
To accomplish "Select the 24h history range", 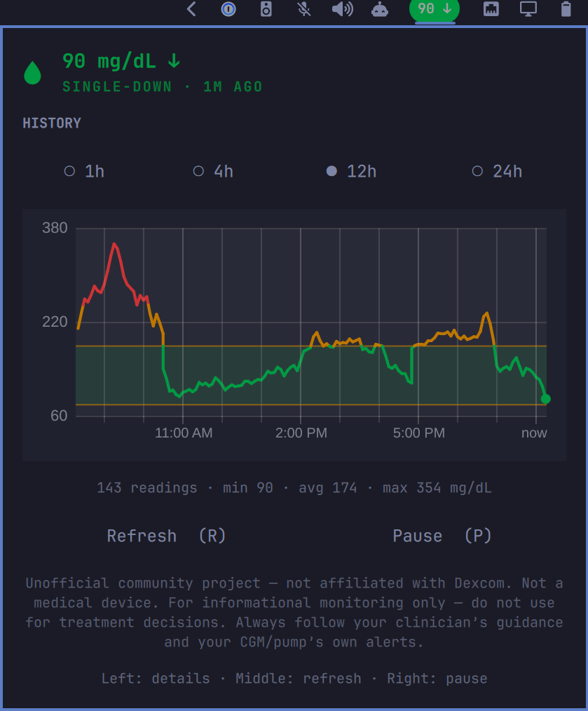I will point(498,171).
